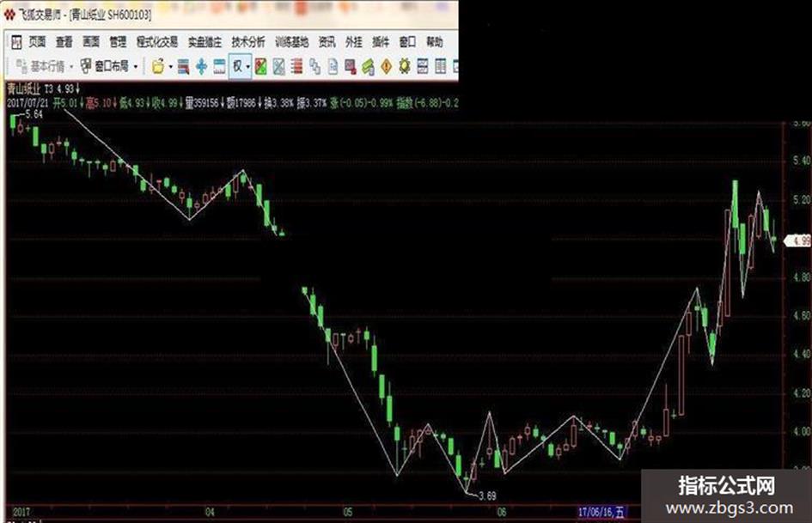Viewport: 812px width, 523px height.
Task: Click the green money stack icon
Action: [x=369, y=66]
